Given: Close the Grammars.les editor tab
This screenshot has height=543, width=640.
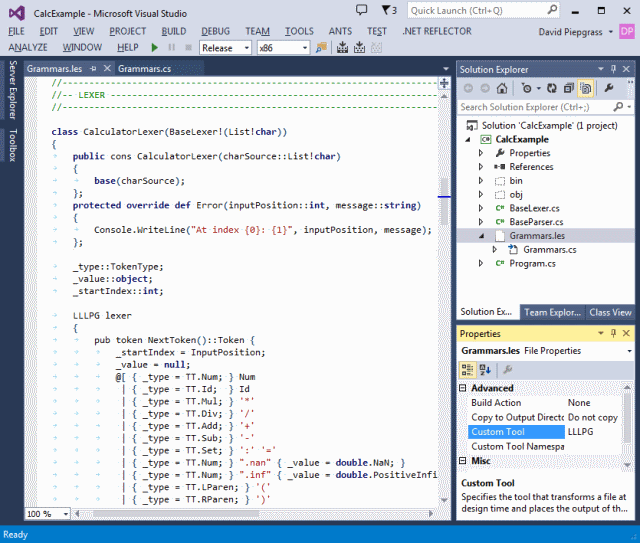Looking at the screenshot, I should coord(107,68).
